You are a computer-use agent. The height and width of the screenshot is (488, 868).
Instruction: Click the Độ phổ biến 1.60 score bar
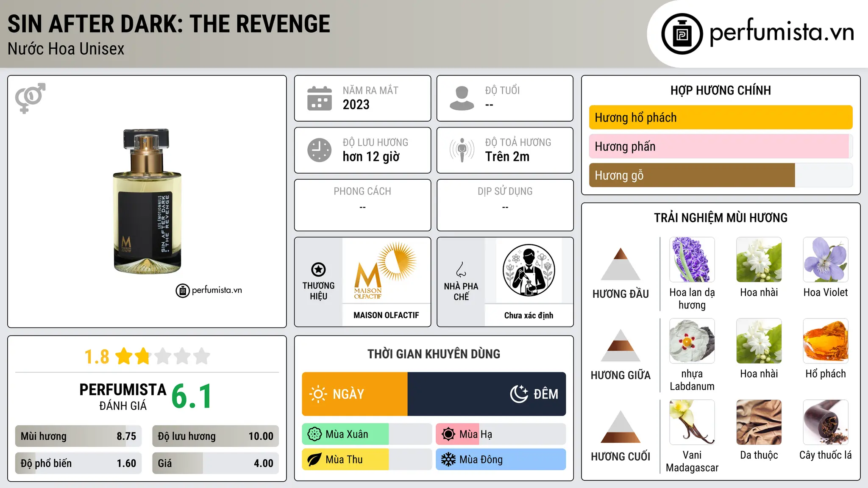pos(78,463)
